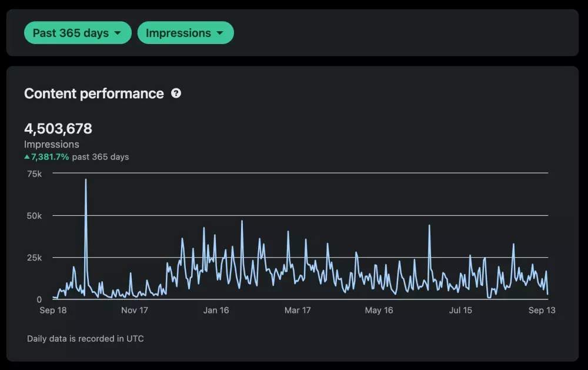Click the Nov 17 date label

coord(134,311)
